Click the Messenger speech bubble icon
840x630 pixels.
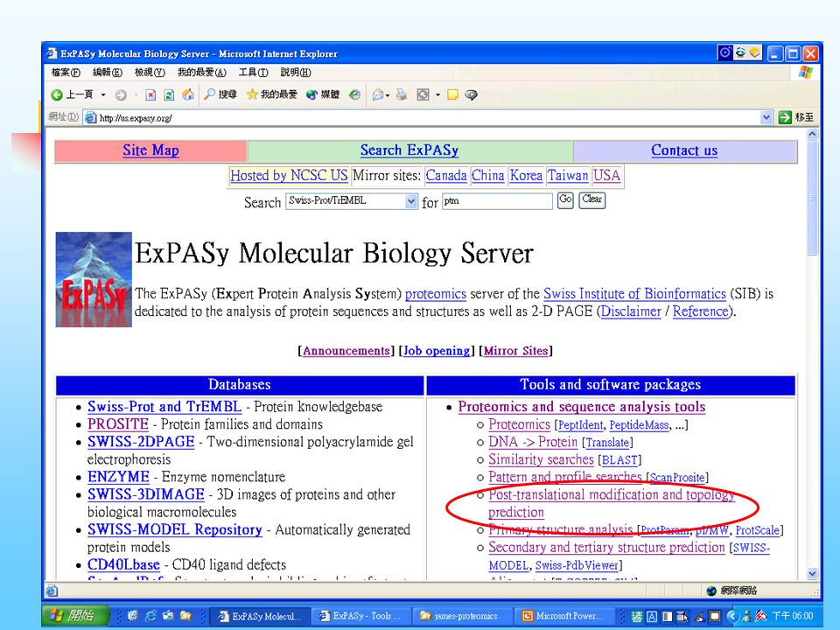[471, 94]
